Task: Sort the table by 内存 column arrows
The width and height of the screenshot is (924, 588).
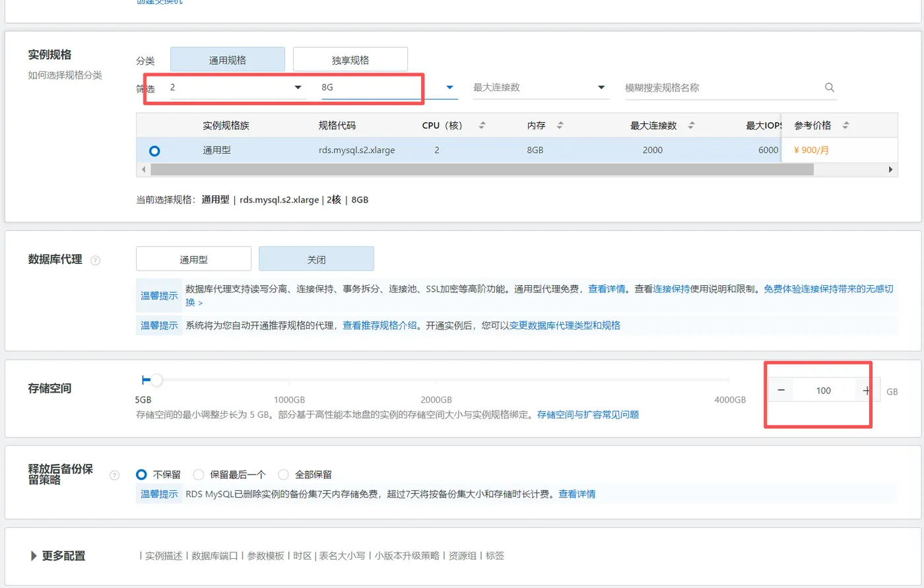Action: (560, 125)
